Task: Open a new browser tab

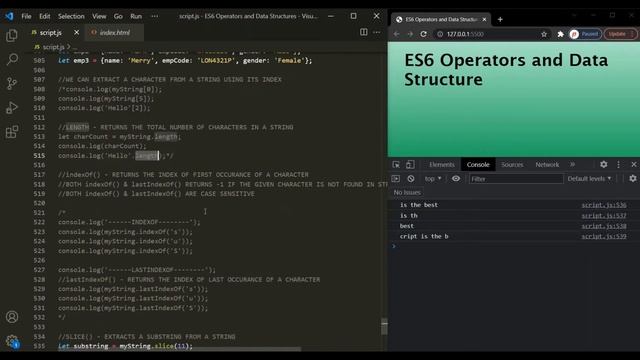Action: coord(500,19)
